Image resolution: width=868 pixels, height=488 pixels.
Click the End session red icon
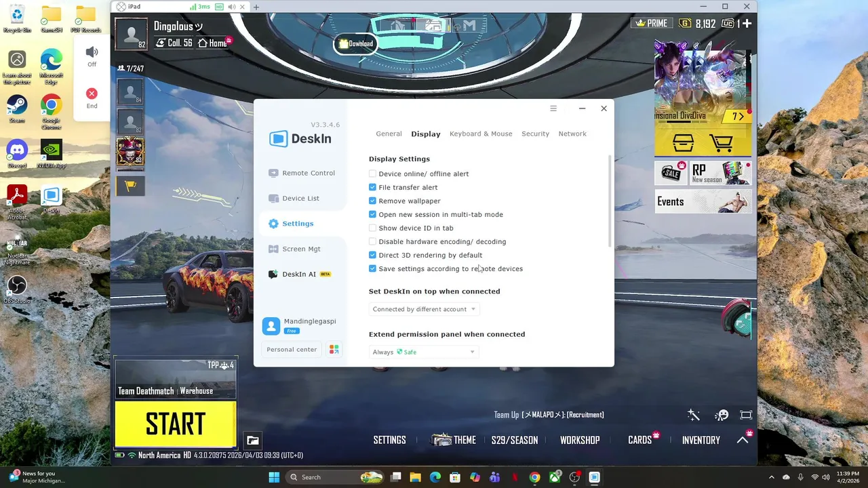click(92, 94)
